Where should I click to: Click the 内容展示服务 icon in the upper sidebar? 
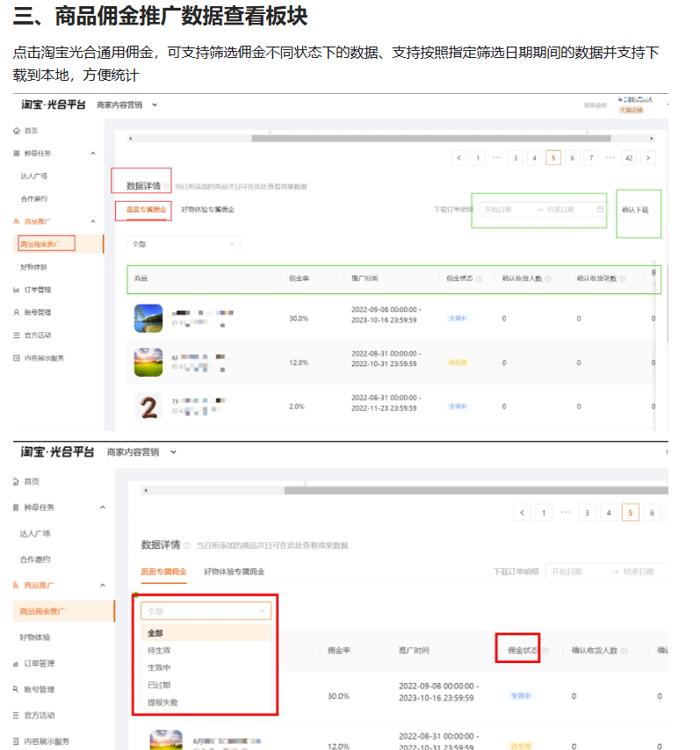[x=17, y=357]
